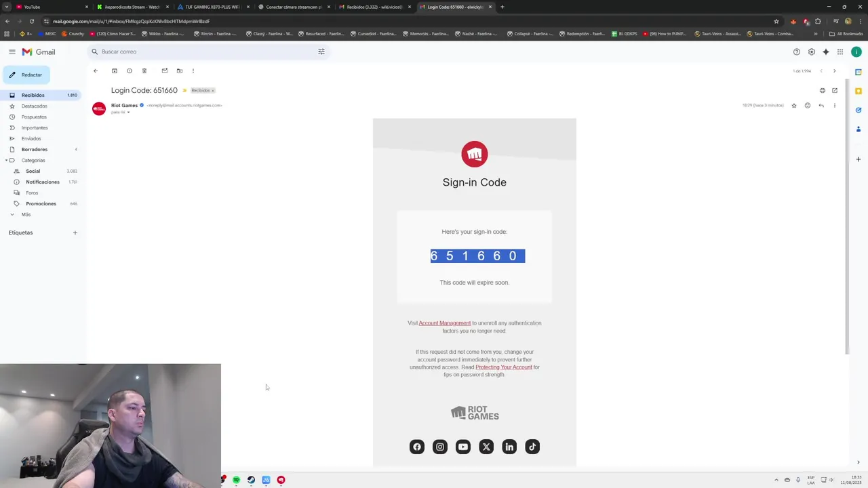The width and height of the screenshot is (868, 488).
Task: Open Riot Games YouTube icon
Action: (x=463, y=447)
